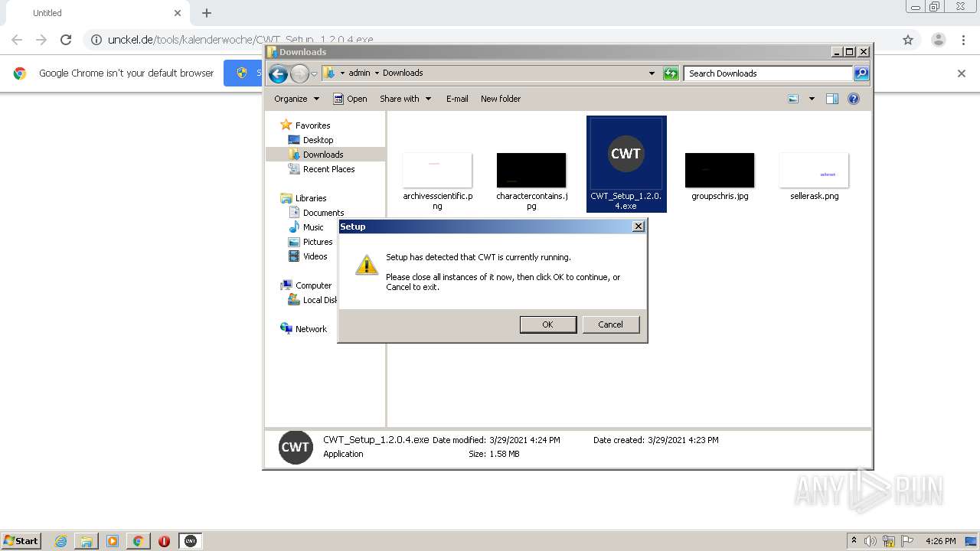Click the network tray icon
Viewport: 980px width, 551px height.
(x=889, y=541)
